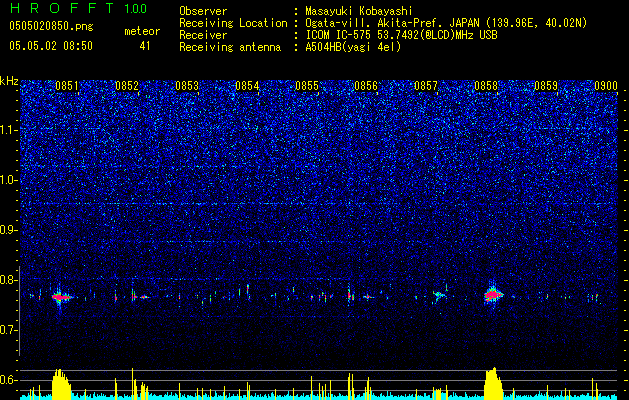Screen dimensions: 629x400
Task: Click the 0.8 frequency axis label
Action: click(9, 280)
